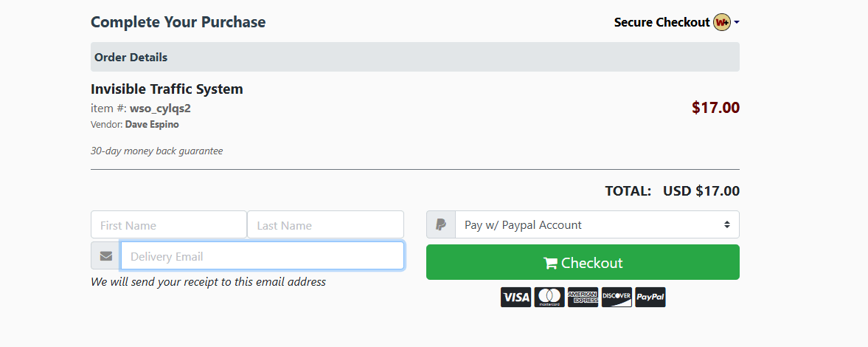
Task: Click the Mastercard logo
Action: tap(549, 297)
